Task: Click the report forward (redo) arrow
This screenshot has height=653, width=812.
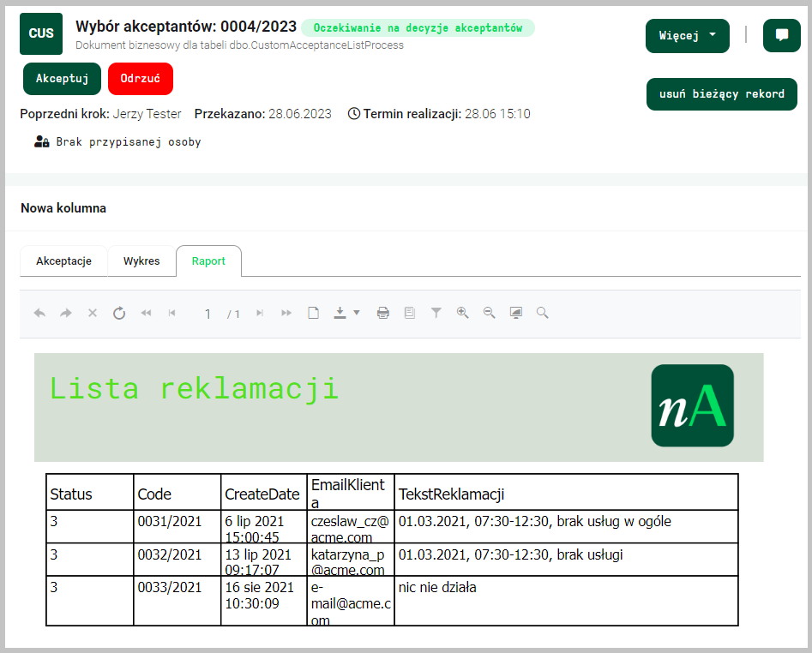Action: point(66,313)
